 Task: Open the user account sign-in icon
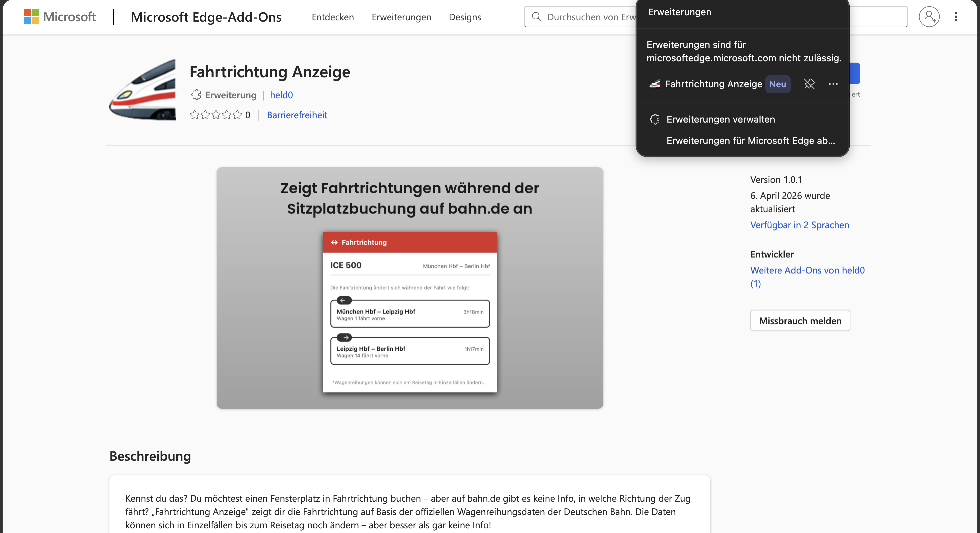click(x=929, y=17)
